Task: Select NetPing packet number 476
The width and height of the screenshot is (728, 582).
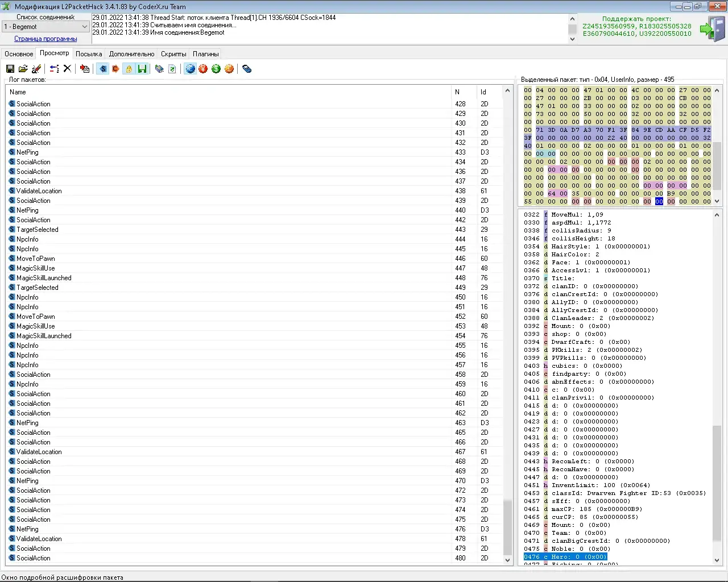Action: click(255, 529)
